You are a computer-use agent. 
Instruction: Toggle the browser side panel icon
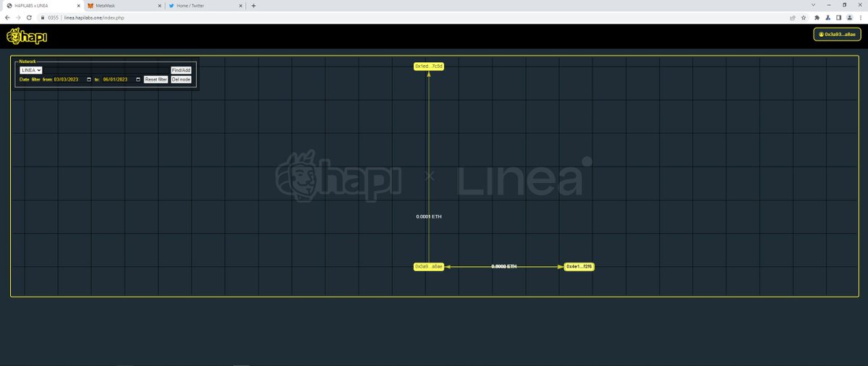839,17
